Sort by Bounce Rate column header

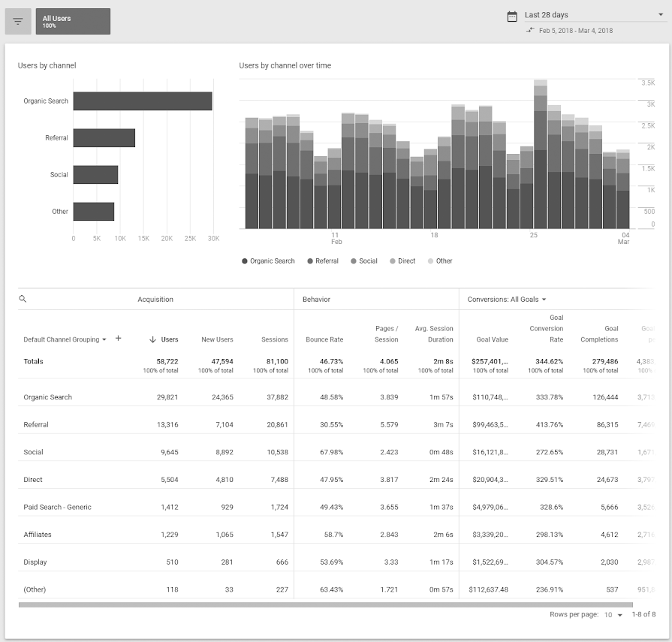coord(324,339)
